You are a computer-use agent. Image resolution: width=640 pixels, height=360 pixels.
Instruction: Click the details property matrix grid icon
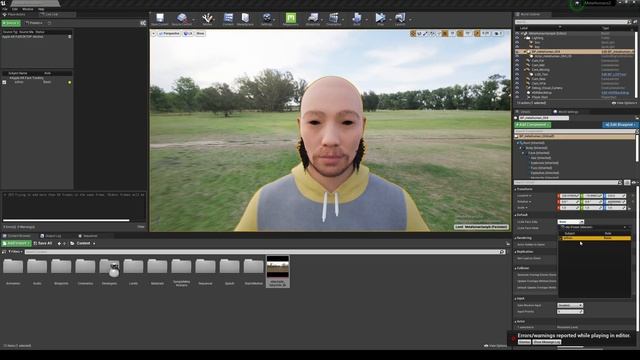coord(627,183)
